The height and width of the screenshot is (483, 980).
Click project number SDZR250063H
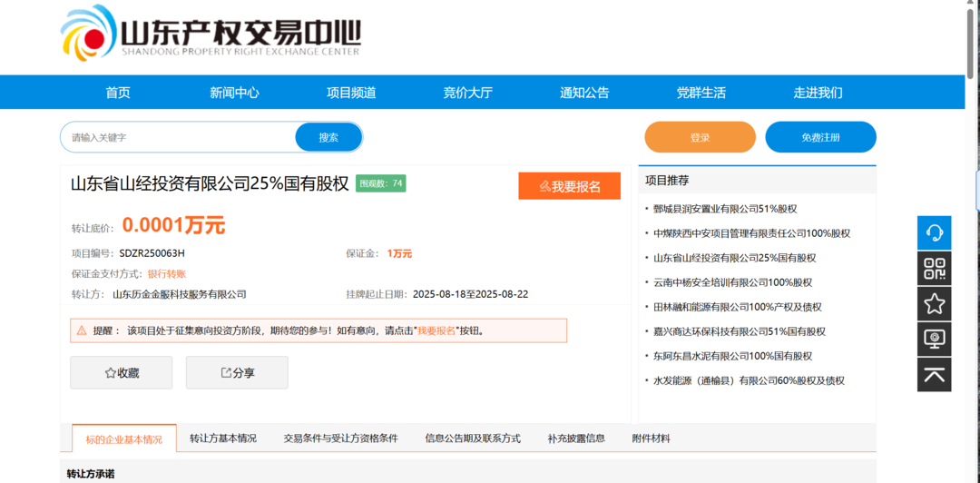pos(152,253)
